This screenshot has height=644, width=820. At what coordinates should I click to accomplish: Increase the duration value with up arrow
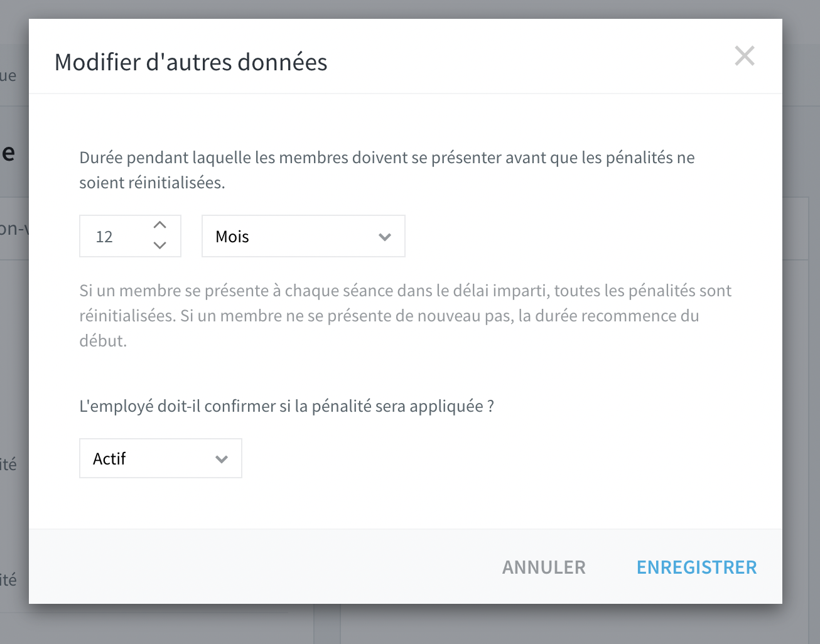click(x=160, y=225)
